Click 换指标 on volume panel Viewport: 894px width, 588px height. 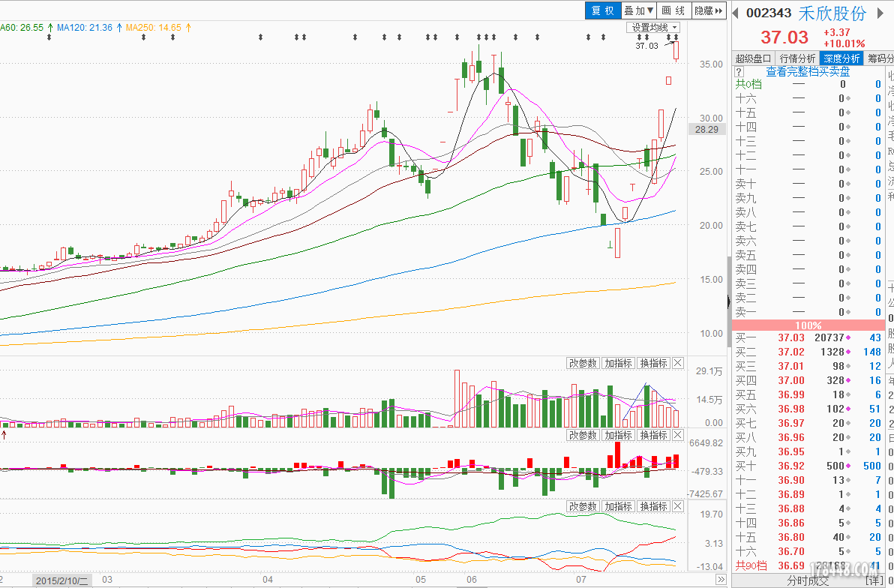pos(653,363)
